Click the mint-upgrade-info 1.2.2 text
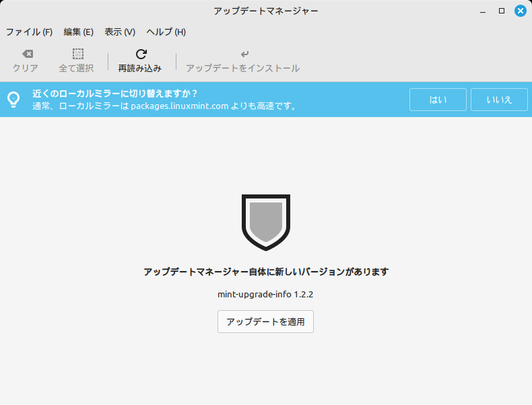532x405 pixels. tap(265, 294)
